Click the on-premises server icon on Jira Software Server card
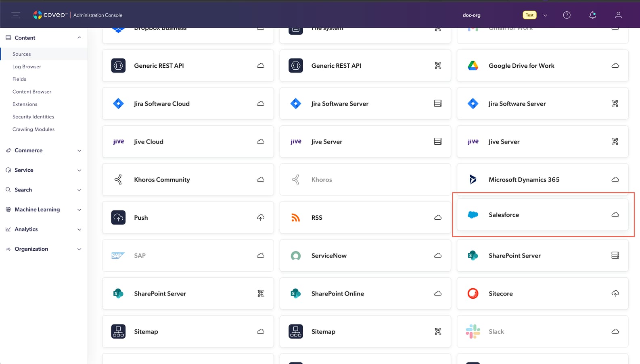640x364 pixels. coord(438,104)
